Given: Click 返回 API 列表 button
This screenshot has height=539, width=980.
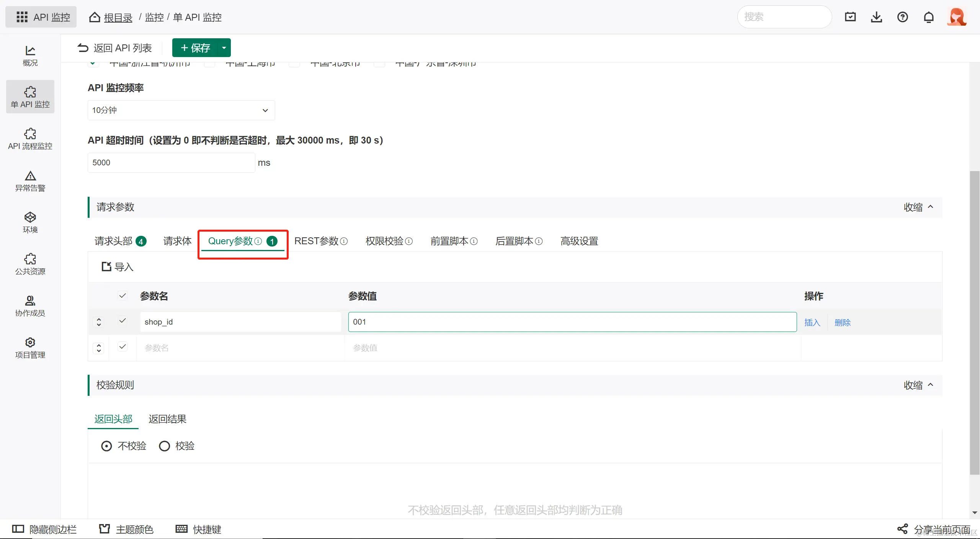Looking at the screenshot, I should point(115,48).
